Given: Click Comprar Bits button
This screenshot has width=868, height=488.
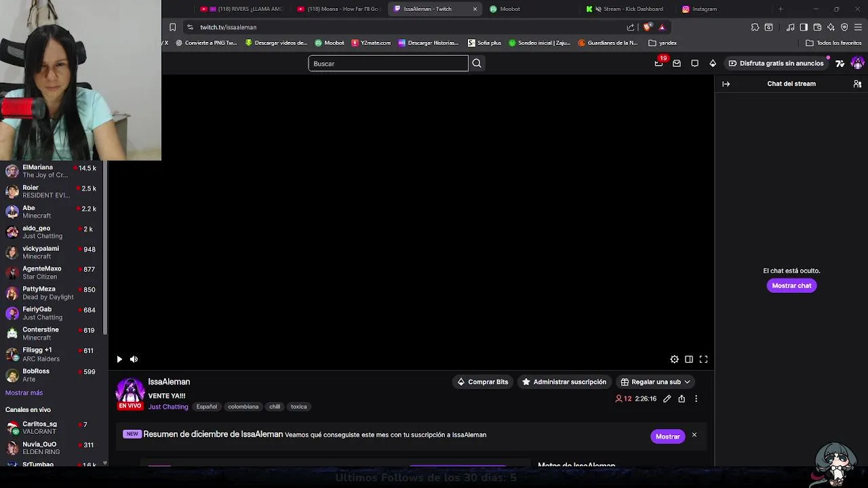Looking at the screenshot, I should pos(483,382).
